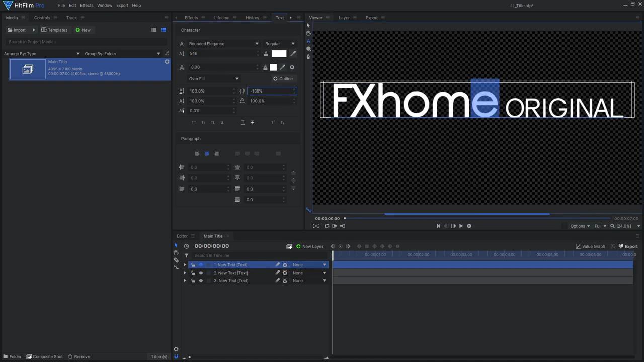Open the timeline settings gear
The height and width of the screenshot is (362, 644).
[x=176, y=349]
